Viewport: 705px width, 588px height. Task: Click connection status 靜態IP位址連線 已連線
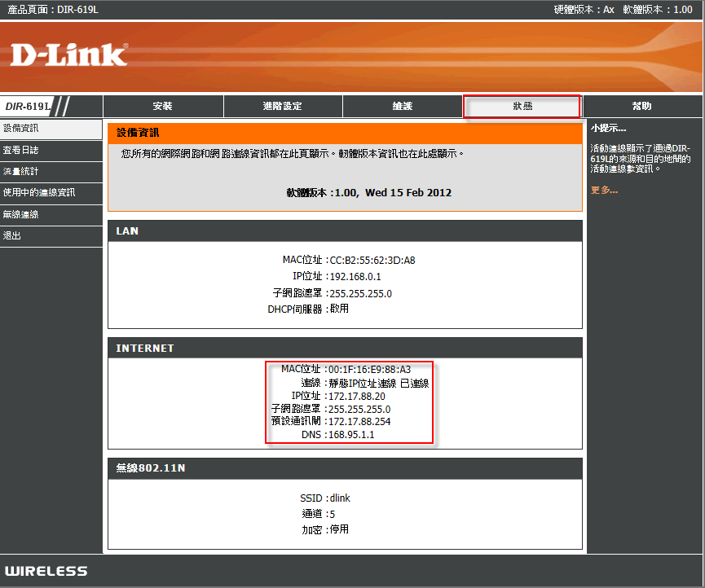click(x=378, y=383)
